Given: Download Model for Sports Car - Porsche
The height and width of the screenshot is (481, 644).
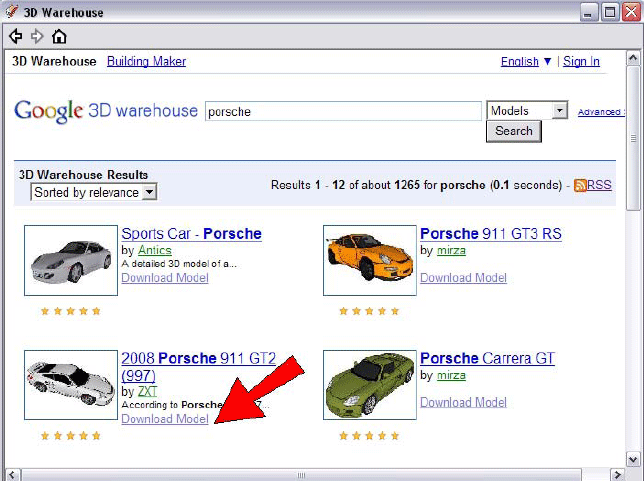Looking at the screenshot, I should (165, 278).
